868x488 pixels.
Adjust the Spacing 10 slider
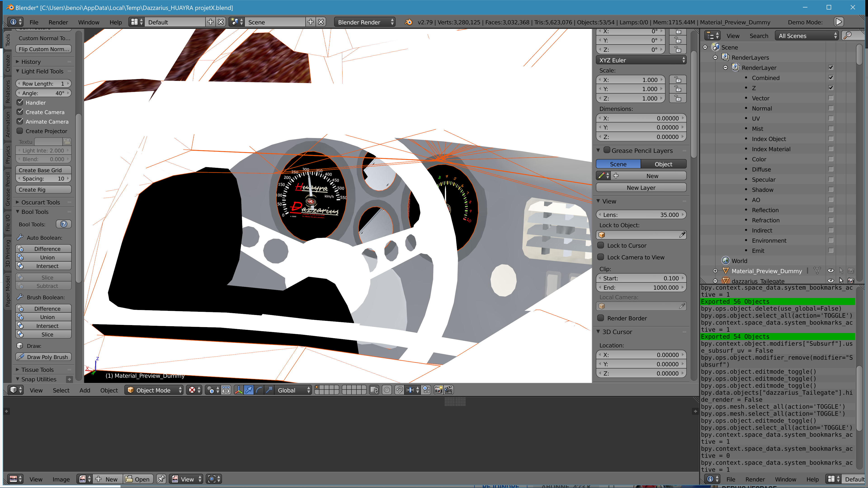point(43,178)
